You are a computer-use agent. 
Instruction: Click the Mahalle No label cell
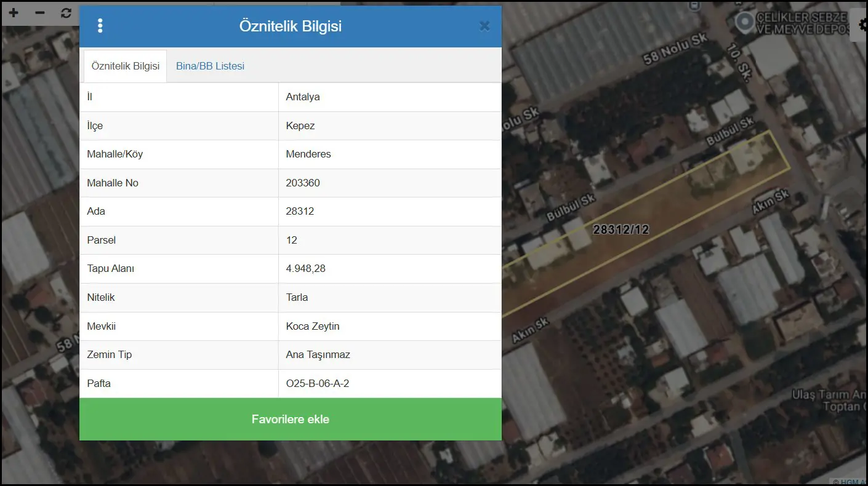click(x=179, y=183)
